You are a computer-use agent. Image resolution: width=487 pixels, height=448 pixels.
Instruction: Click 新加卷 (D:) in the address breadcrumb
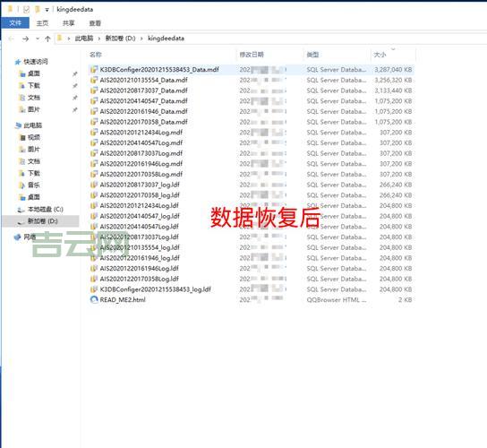pyautogui.click(x=120, y=39)
